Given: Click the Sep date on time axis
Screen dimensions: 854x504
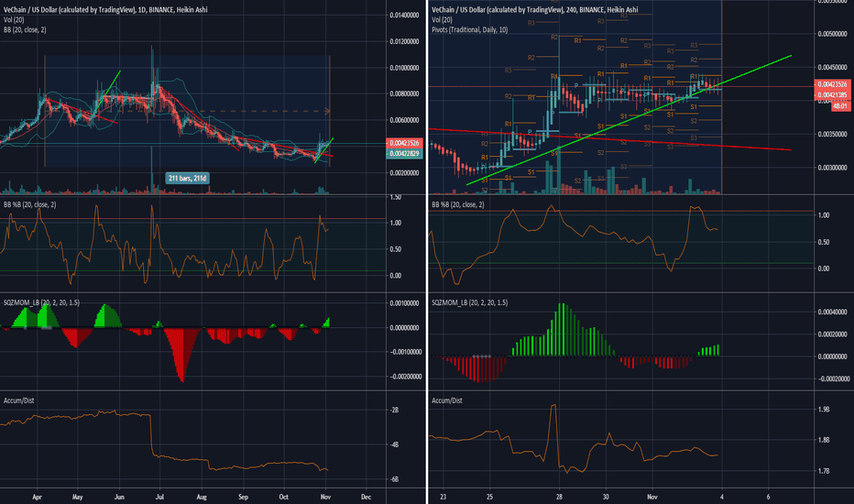Looking at the screenshot, I should pyautogui.click(x=243, y=497).
